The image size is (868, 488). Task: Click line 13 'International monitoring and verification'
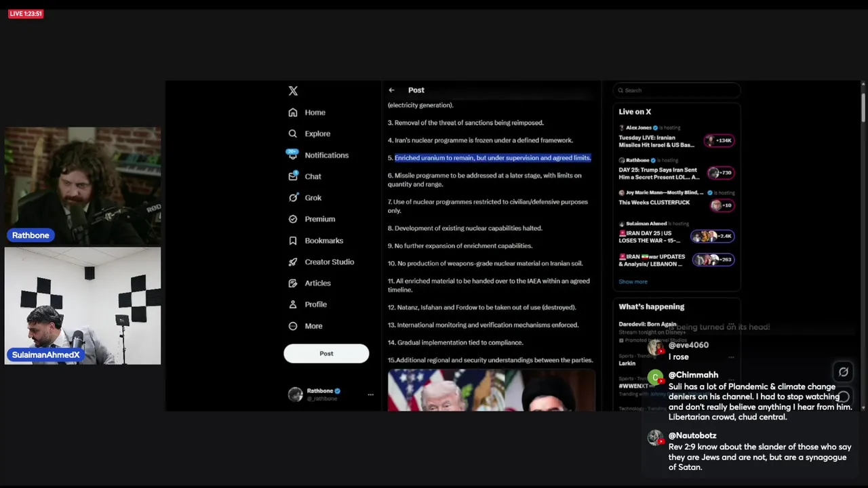(x=483, y=325)
